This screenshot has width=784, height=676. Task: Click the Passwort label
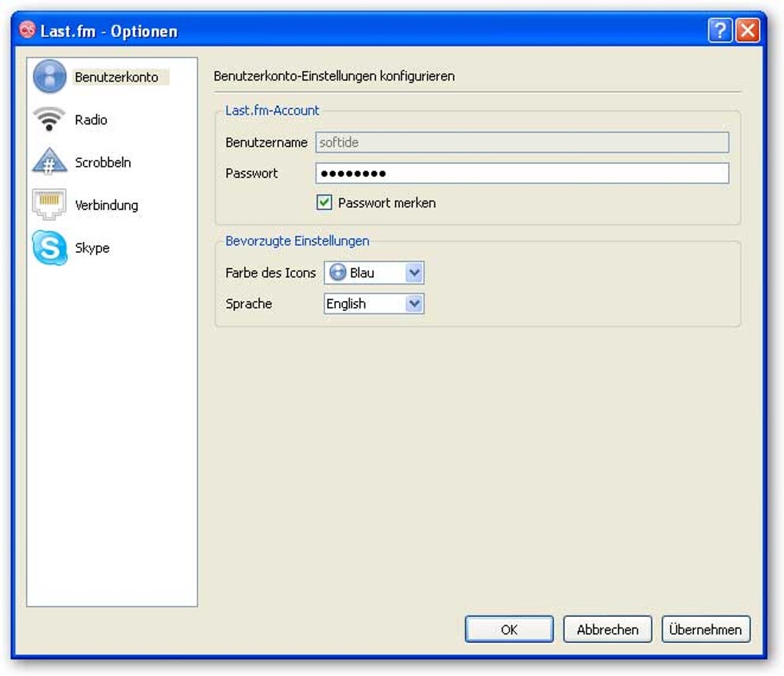(x=251, y=174)
